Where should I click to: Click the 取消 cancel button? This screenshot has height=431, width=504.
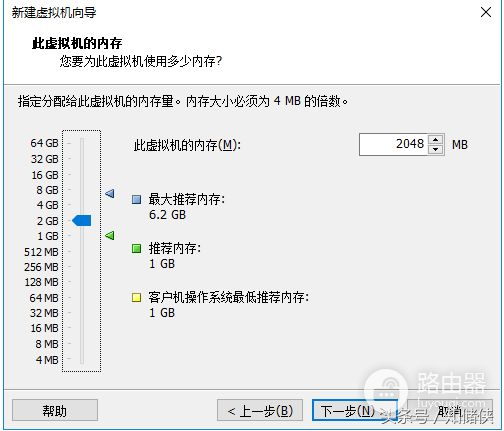450,411
